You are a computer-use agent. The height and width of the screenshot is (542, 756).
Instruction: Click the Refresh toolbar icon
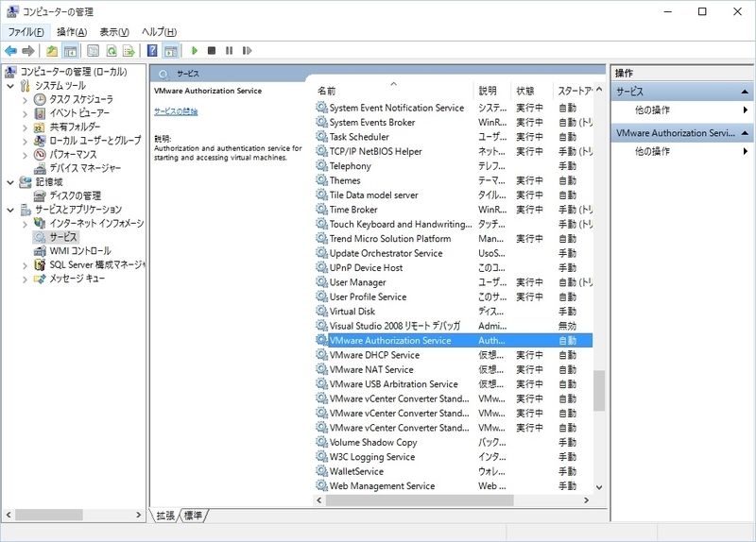(x=112, y=51)
